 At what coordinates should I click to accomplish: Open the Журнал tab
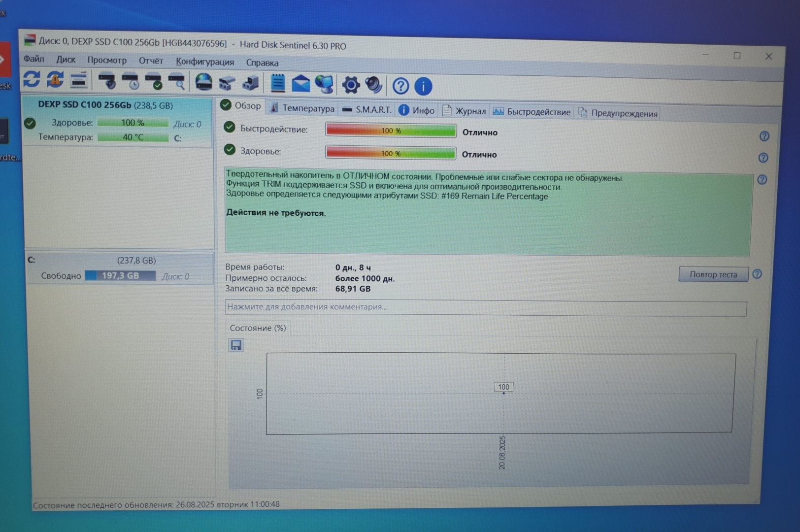point(464,111)
